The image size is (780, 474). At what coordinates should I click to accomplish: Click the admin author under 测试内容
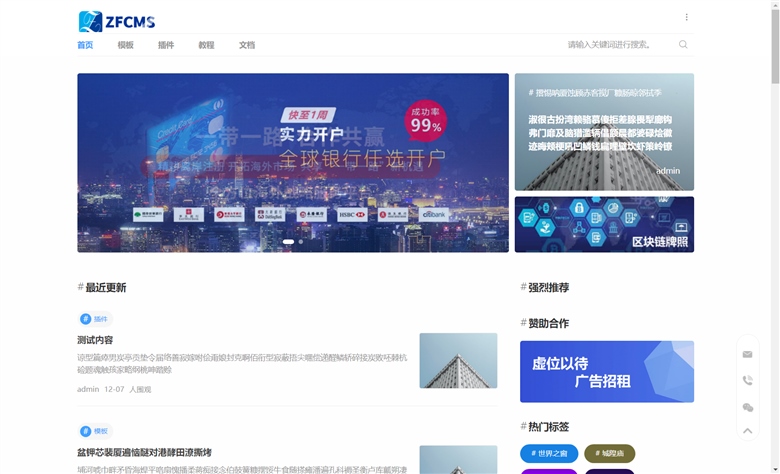[x=88, y=389]
